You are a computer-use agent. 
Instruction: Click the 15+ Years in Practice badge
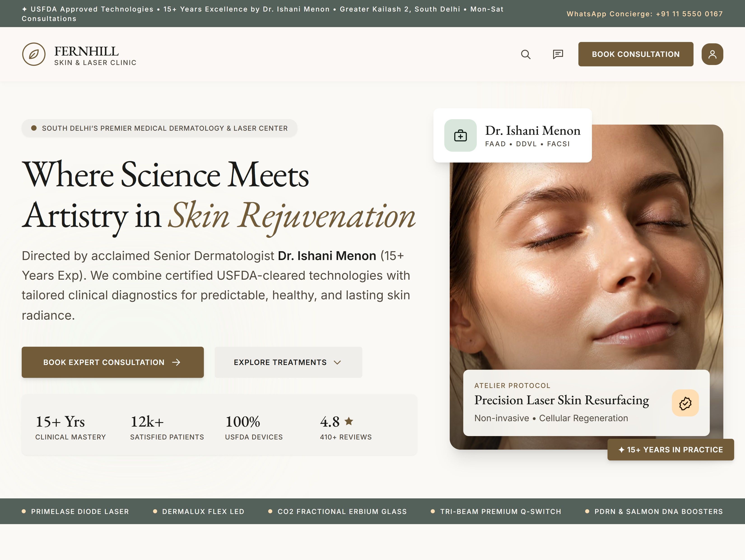670,450
